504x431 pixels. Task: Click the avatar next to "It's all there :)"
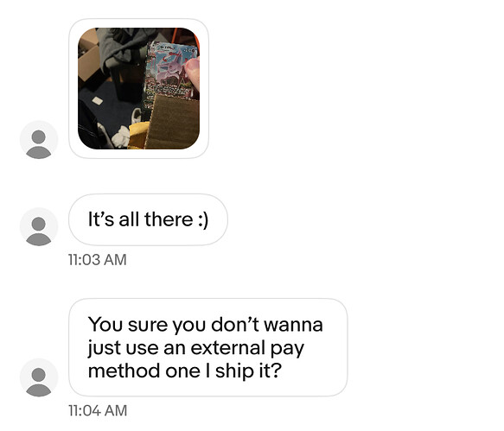click(39, 227)
